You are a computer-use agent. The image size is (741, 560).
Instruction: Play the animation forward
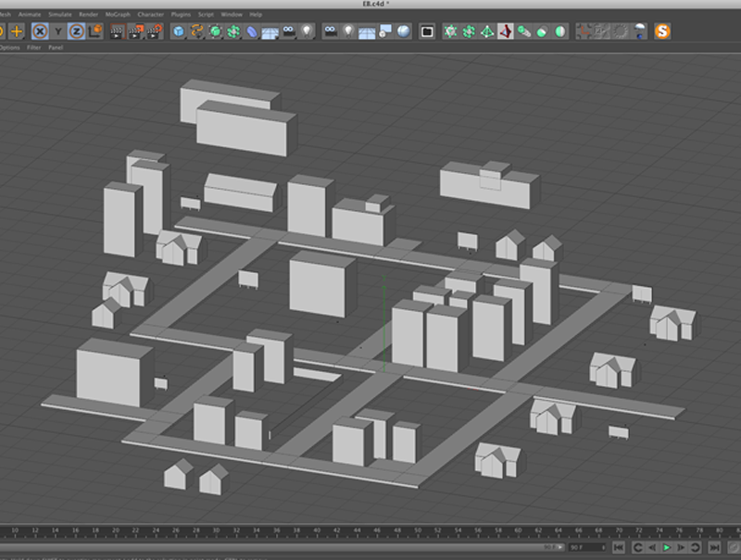666,548
